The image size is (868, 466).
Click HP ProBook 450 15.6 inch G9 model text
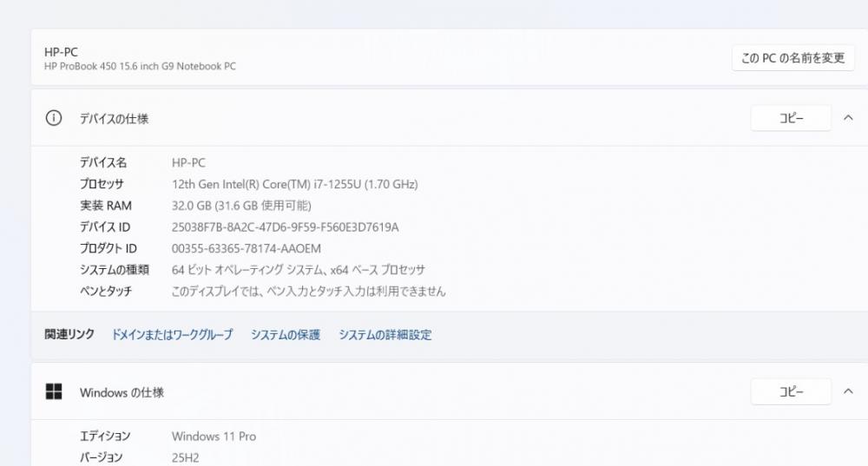click(x=140, y=67)
